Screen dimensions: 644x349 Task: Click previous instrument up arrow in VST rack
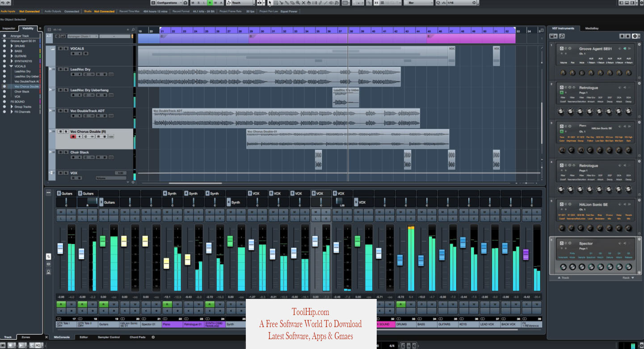pos(622,36)
